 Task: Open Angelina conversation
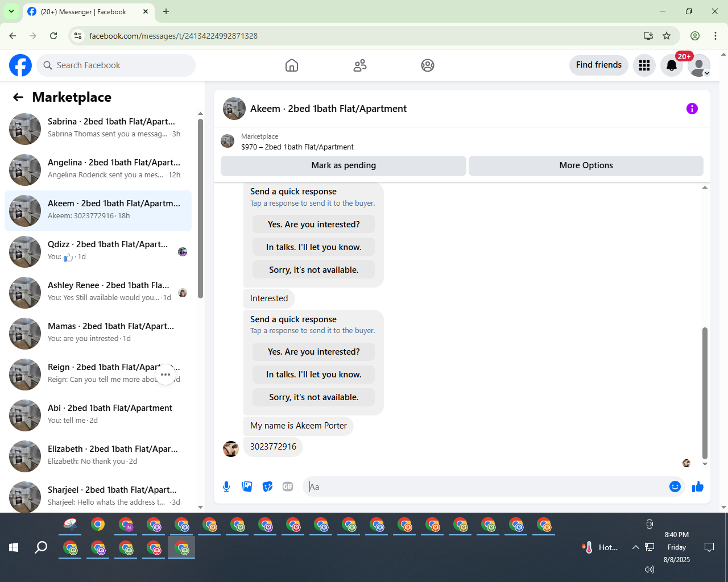tap(98, 170)
